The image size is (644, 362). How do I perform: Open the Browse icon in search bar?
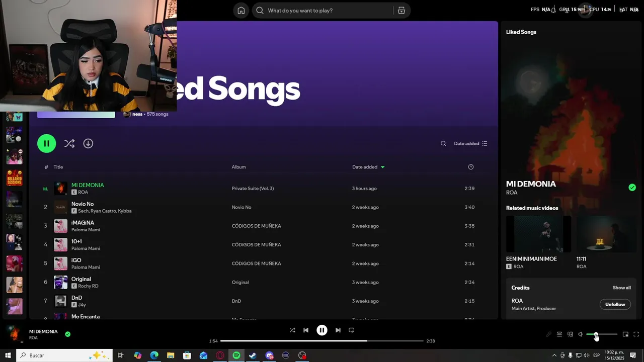(401, 11)
